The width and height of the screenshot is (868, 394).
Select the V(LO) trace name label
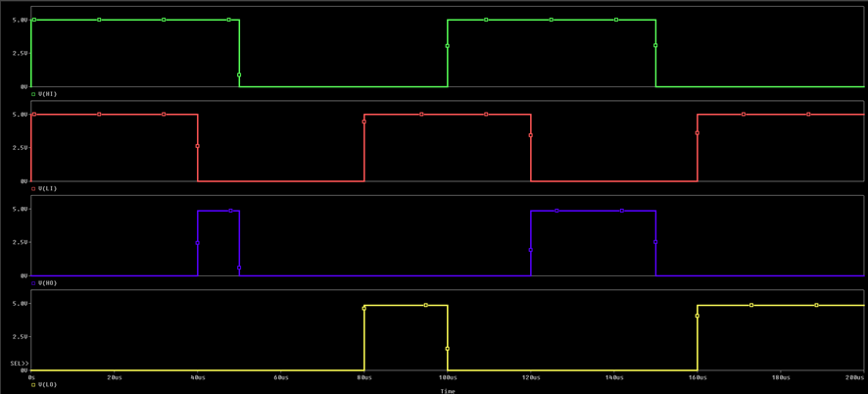48,385
